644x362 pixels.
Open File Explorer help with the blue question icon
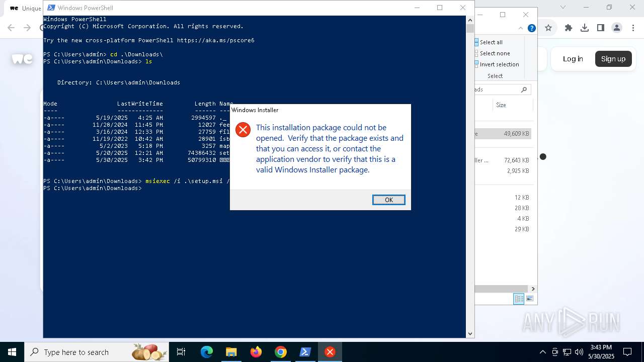tap(531, 28)
